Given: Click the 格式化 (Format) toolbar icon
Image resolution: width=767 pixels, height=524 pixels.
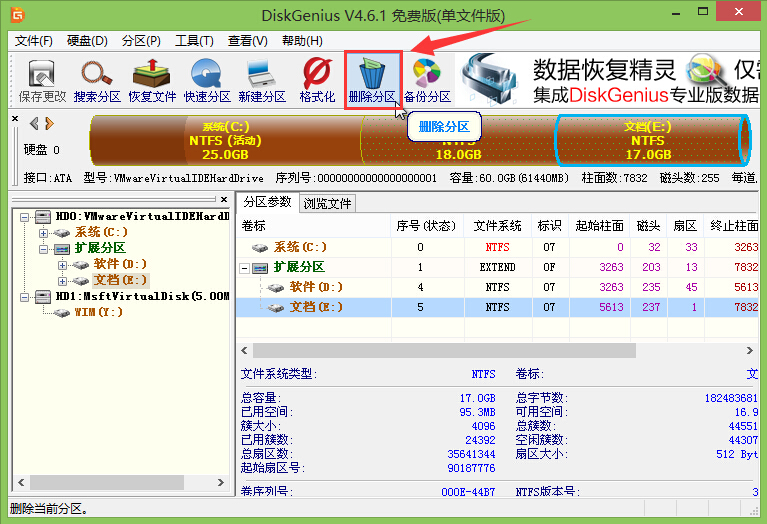Looking at the screenshot, I should (317, 80).
